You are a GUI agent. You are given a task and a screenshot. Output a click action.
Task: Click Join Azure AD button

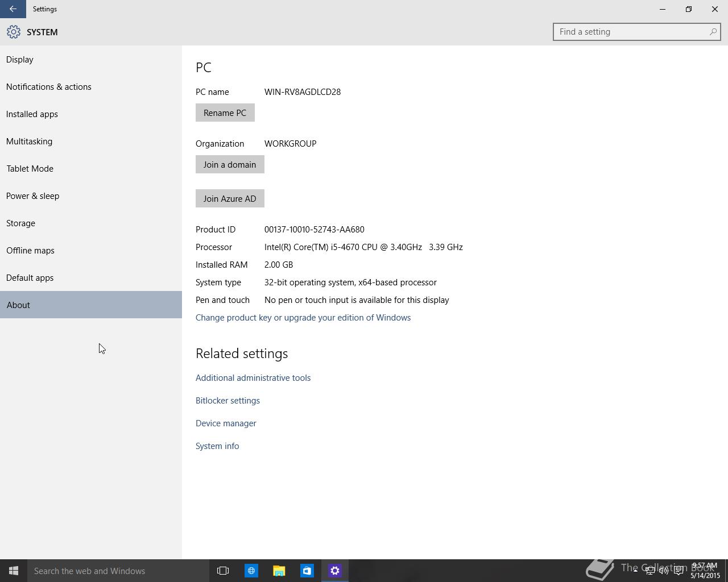pos(230,198)
